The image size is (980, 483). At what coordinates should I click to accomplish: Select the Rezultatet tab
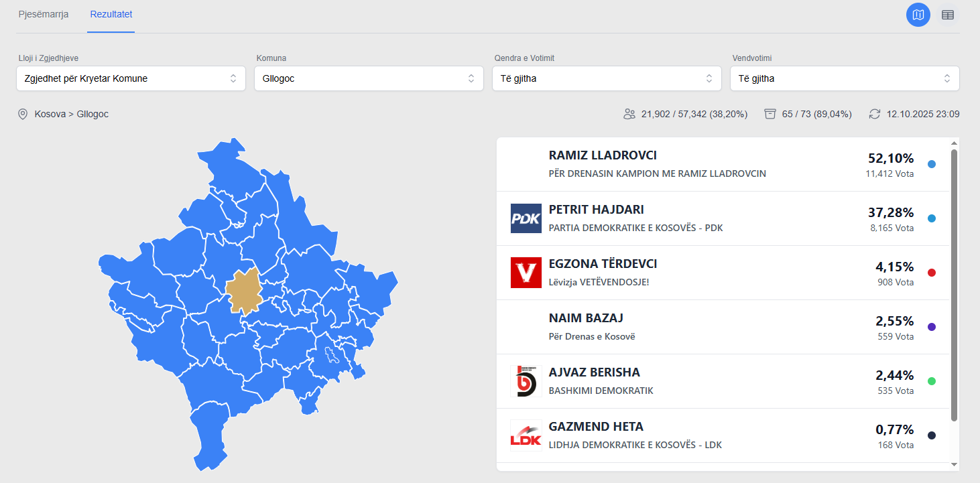[x=111, y=14]
